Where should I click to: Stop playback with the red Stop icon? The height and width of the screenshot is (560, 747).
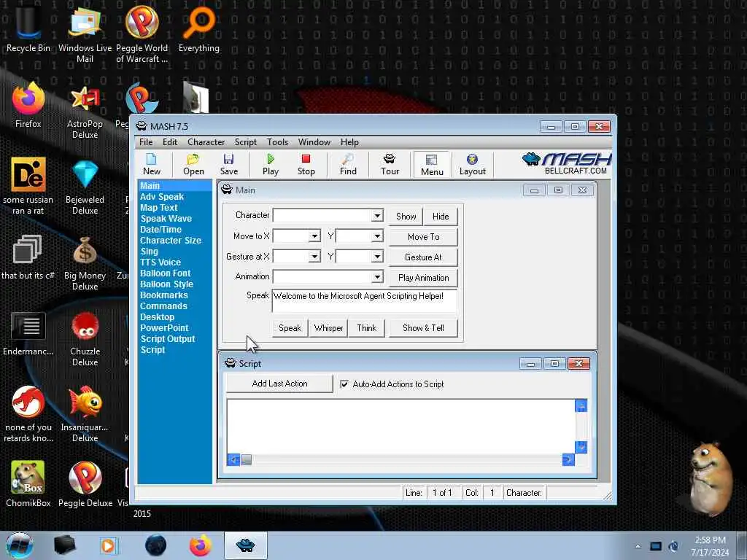(x=306, y=165)
